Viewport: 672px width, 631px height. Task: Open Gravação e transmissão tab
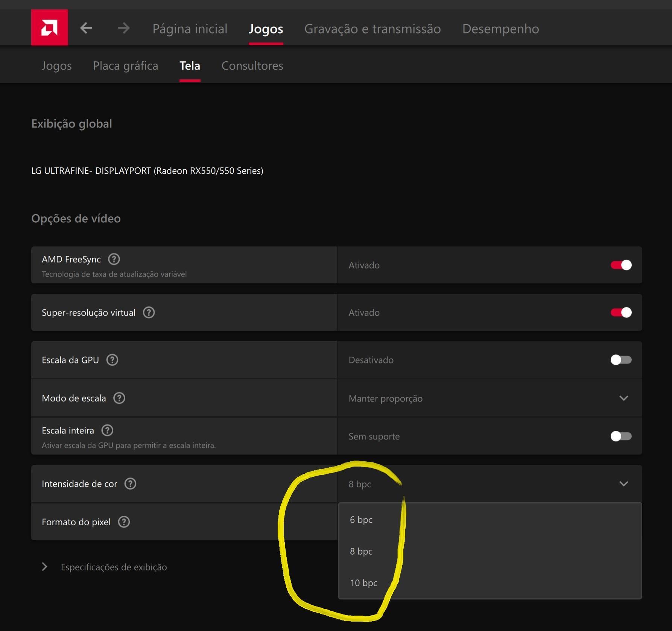(x=372, y=29)
